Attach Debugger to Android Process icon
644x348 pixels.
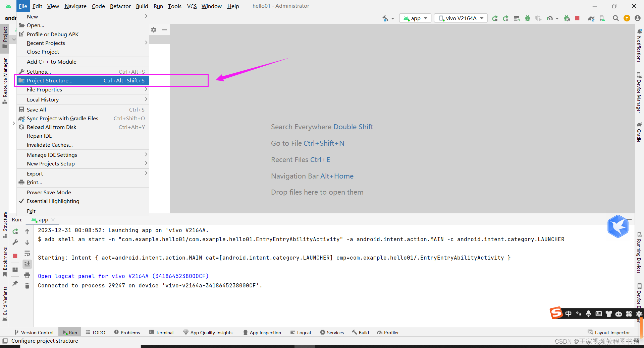pos(567,18)
